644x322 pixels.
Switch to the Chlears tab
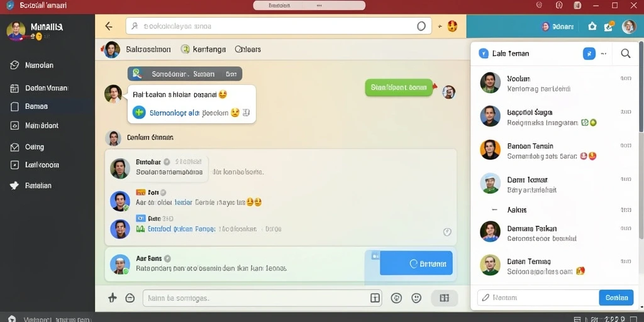[248, 49]
